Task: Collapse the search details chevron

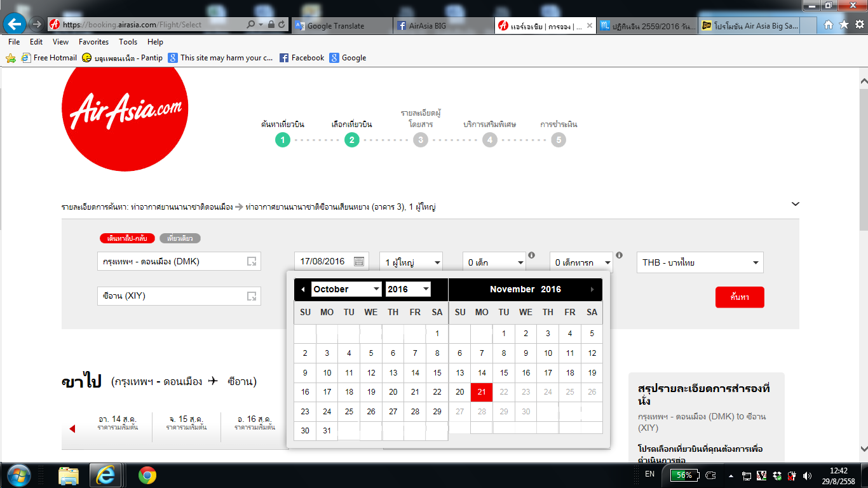Action: point(796,204)
